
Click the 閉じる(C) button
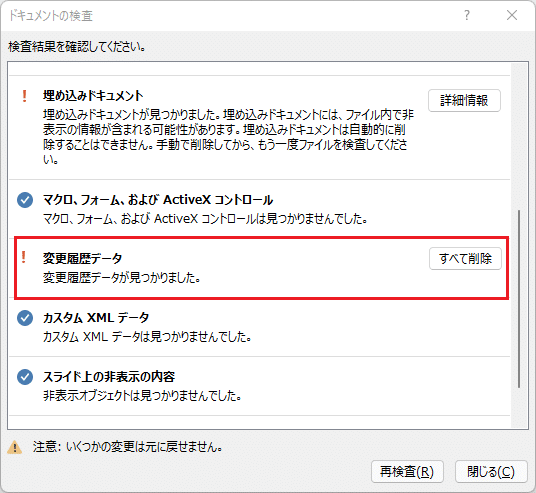491,472
